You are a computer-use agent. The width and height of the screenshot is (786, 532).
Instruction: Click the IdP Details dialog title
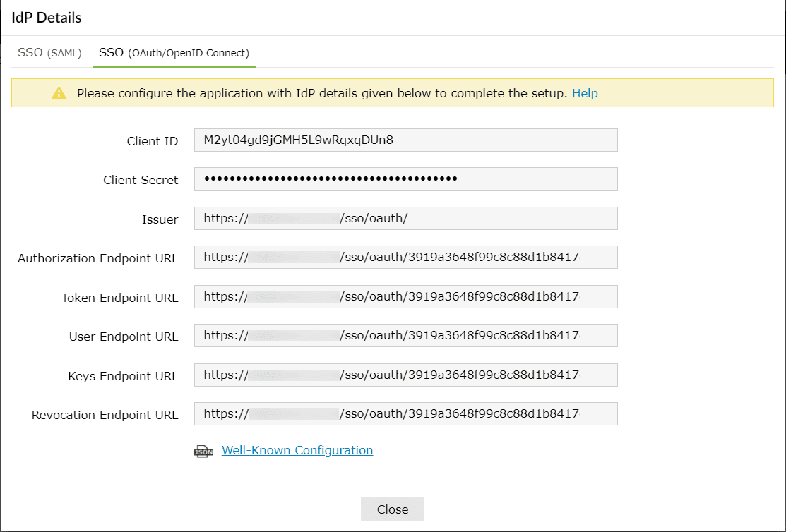pos(46,17)
